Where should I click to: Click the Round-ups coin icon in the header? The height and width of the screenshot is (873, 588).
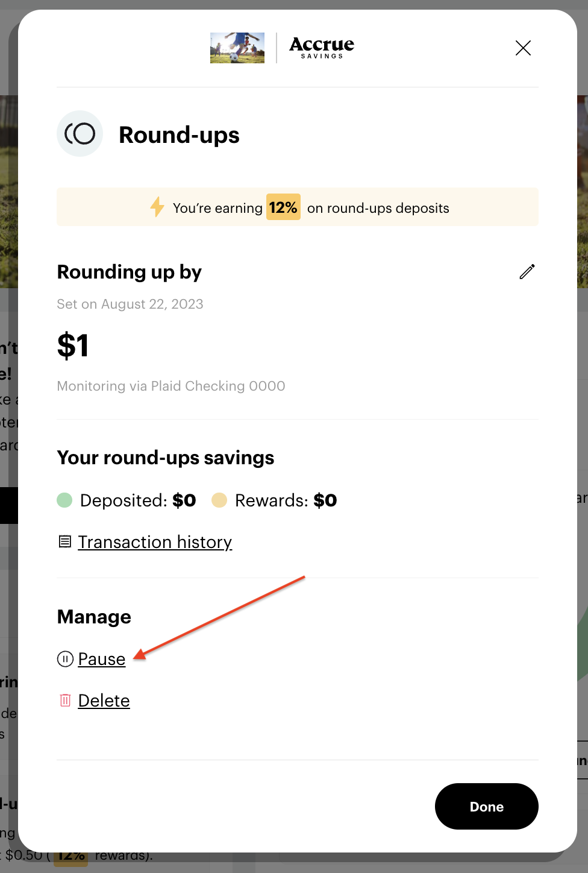click(80, 134)
